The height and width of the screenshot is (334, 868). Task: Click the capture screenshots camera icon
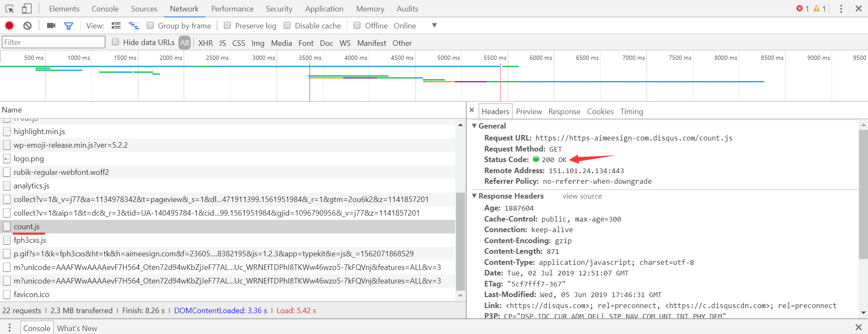pos(51,25)
